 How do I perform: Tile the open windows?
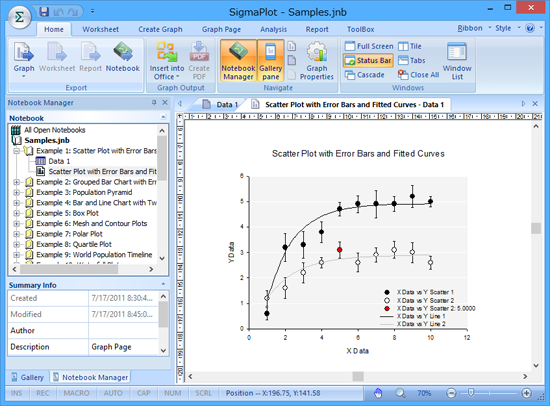410,46
